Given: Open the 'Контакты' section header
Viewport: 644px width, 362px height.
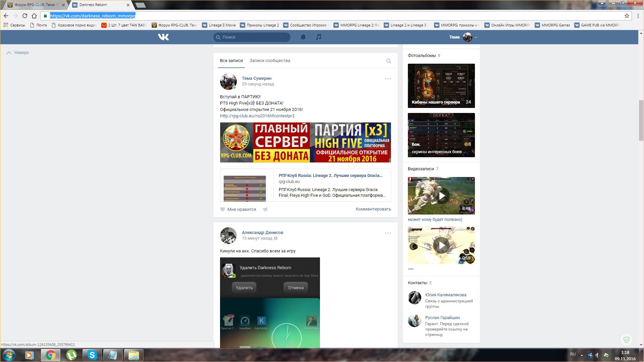Looking at the screenshot, I should click(x=418, y=283).
